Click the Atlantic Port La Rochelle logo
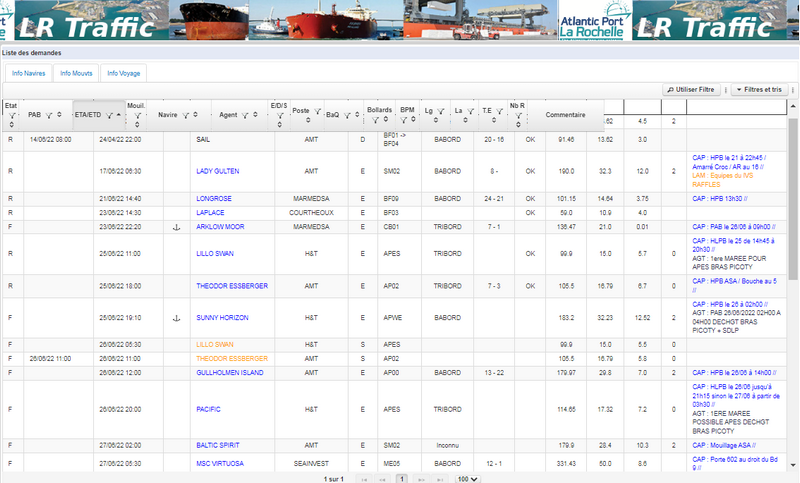800x483 pixels. pyautogui.click(x=593, y=20)
